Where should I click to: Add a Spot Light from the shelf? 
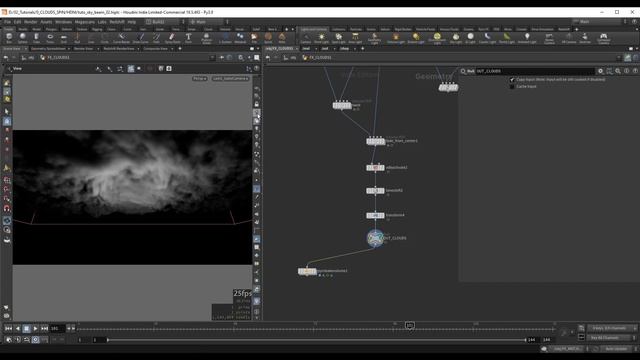[x=338, y=38]
